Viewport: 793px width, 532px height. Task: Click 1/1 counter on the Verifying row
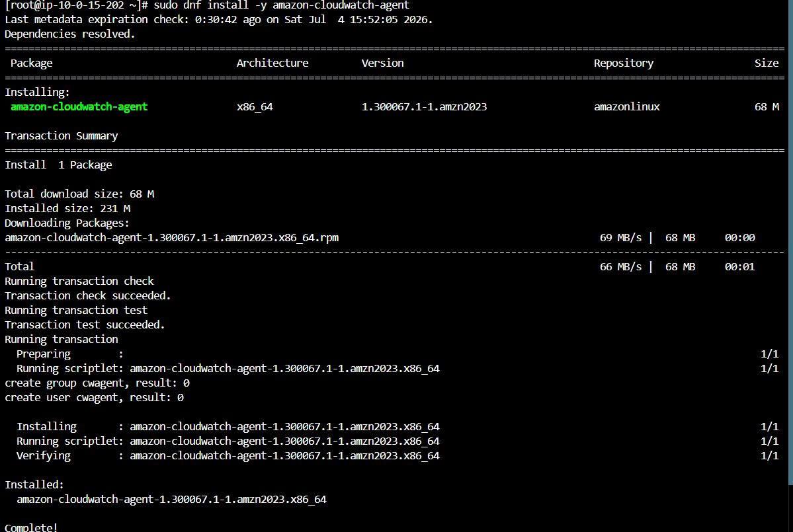pos(769,456)
